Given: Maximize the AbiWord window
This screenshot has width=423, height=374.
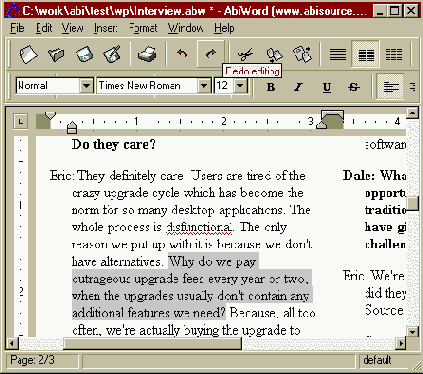Looking at the screenshot, I should pyautogui.click(x=395, y=11).
